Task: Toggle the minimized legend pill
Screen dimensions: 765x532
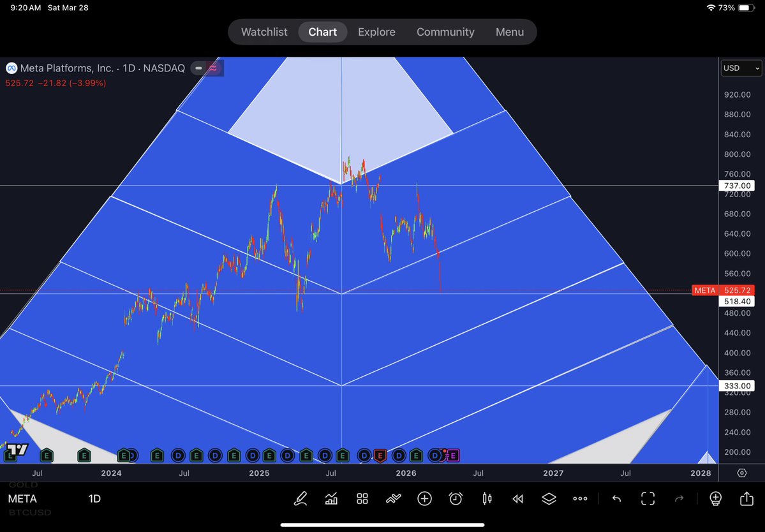Action: click(x=198, y=68)
